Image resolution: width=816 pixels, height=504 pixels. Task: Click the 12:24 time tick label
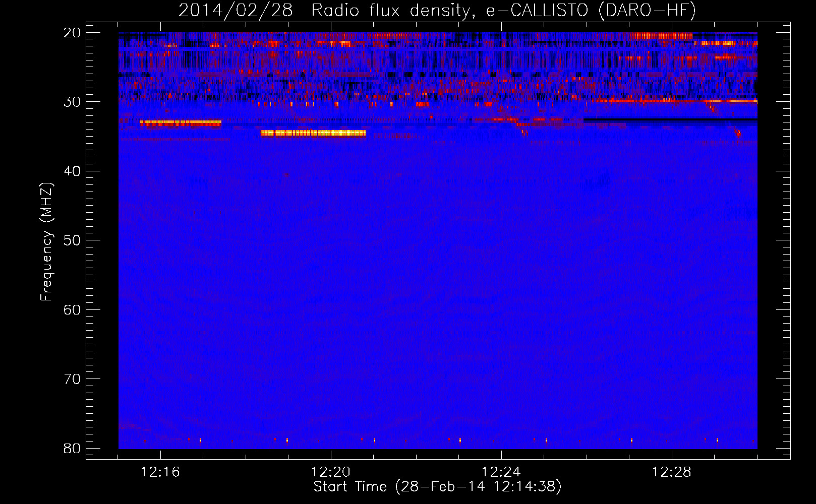[501, 472]
